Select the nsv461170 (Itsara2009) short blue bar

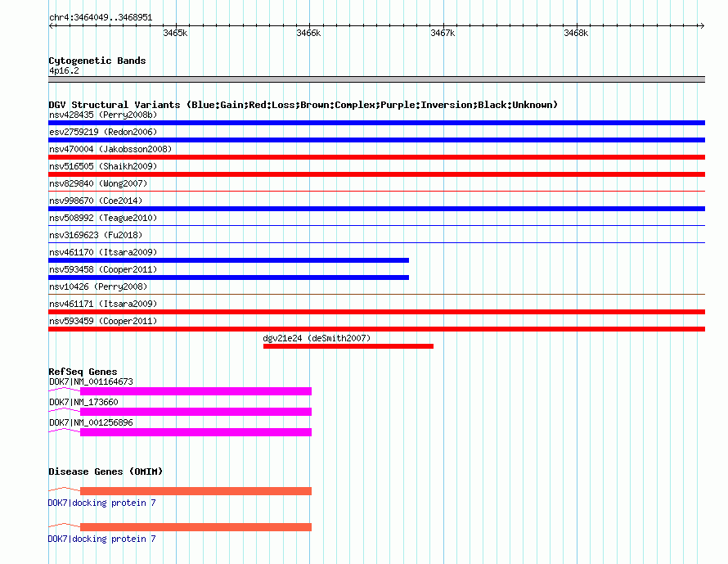click(x=228, y=260)
